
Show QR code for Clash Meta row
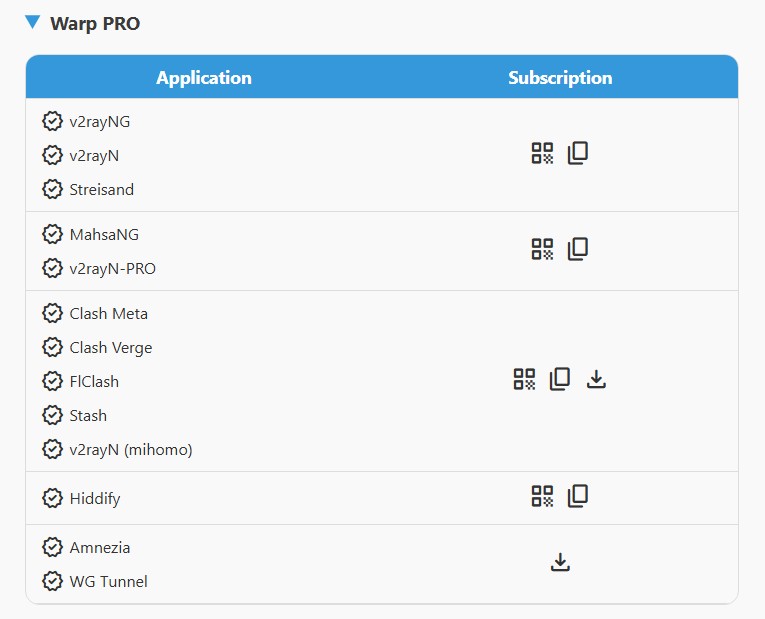pyautogui.click(x=524, y=380)
